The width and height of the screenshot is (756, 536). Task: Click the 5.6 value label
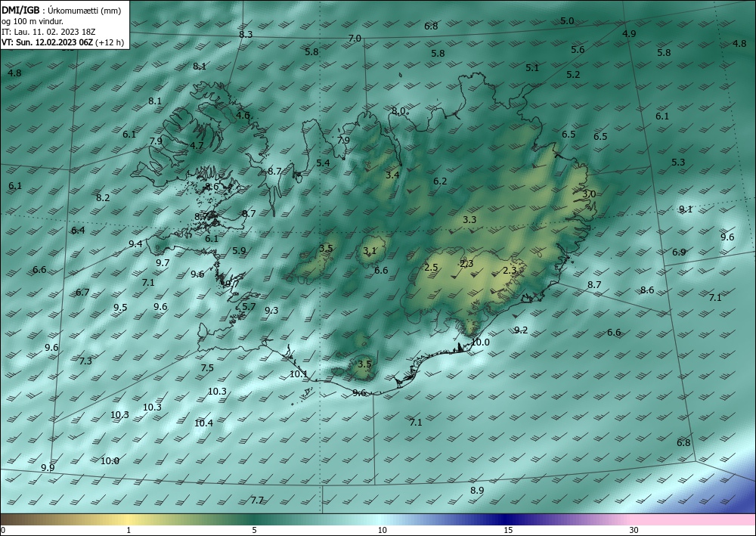click(x=578, y=50)
